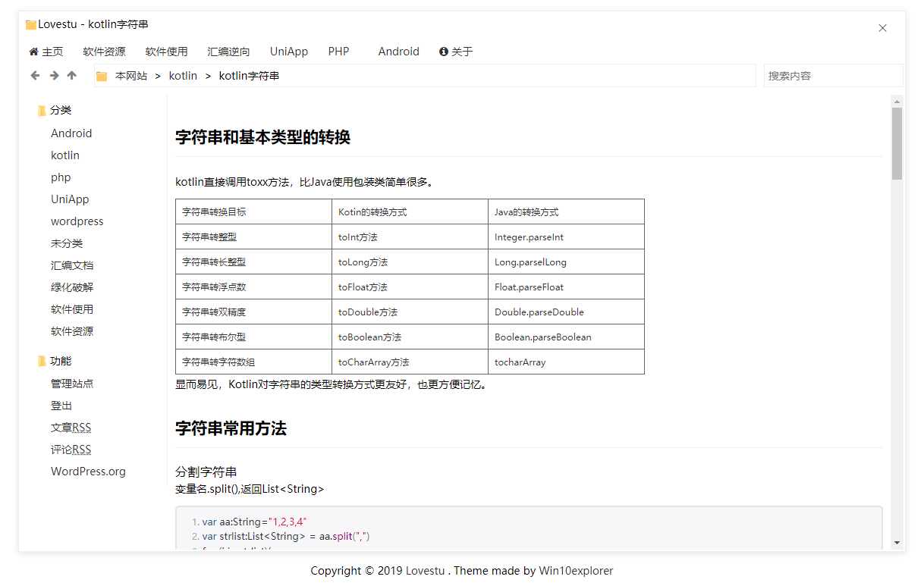Open the wordpress category

coord(77,221)
